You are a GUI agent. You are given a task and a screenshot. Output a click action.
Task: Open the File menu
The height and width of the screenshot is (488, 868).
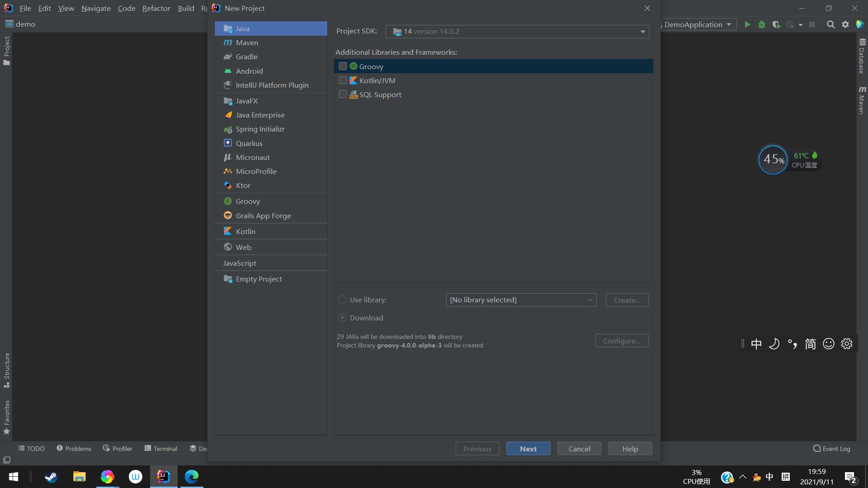(25, 8)
